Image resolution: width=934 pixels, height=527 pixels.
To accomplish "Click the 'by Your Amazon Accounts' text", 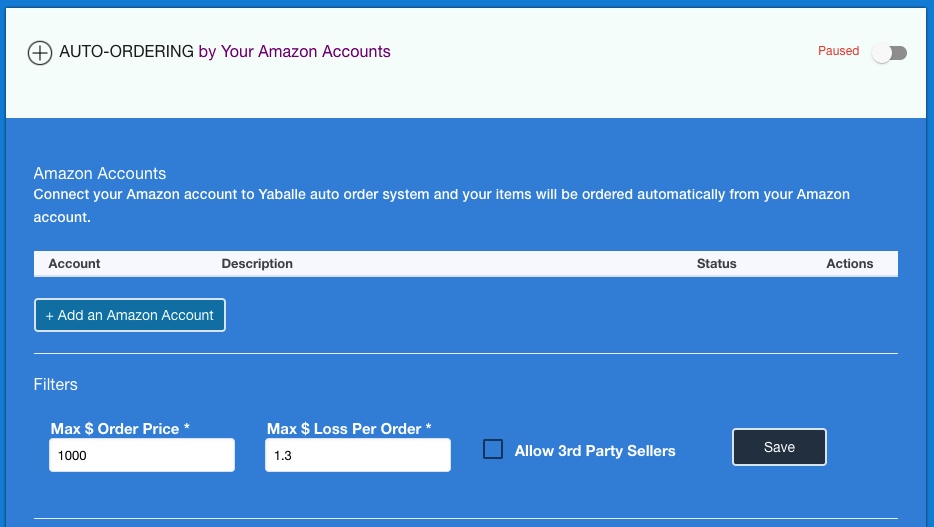I will 294,52.
